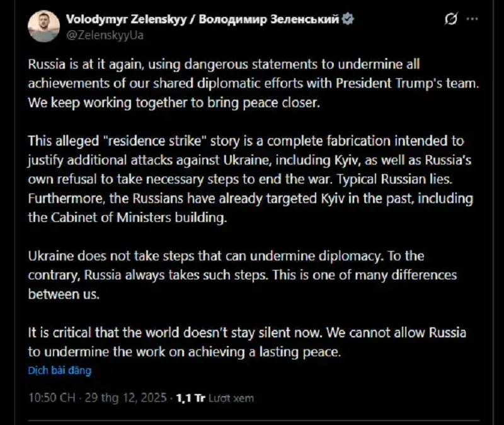Open the '1,1 Tr Lượt xem' view count
The width and height of the screenshot is (504, 425).
pyautogui.click(x=214, y=398)
